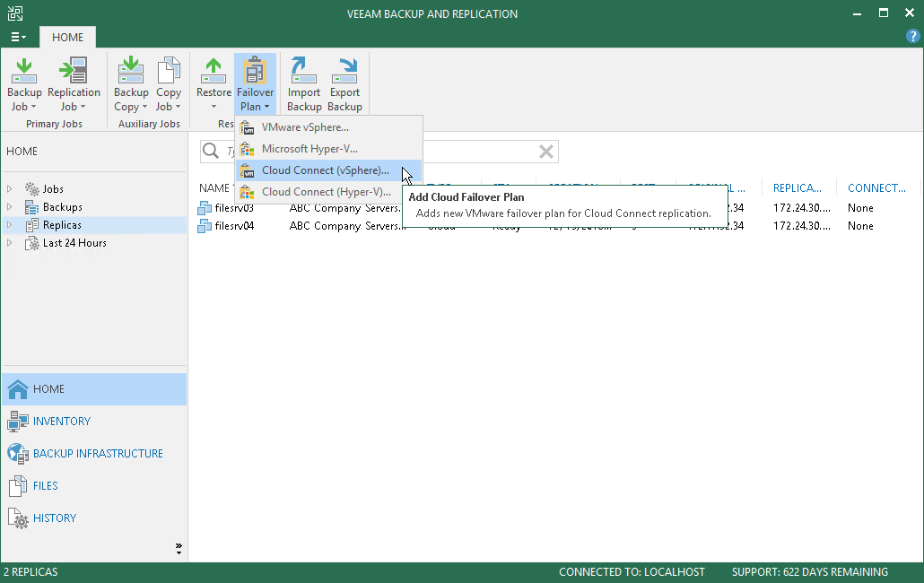Expand the Replicas tree node
The width and height of the screenshot is (924, 583).
(x=10, y=225)
